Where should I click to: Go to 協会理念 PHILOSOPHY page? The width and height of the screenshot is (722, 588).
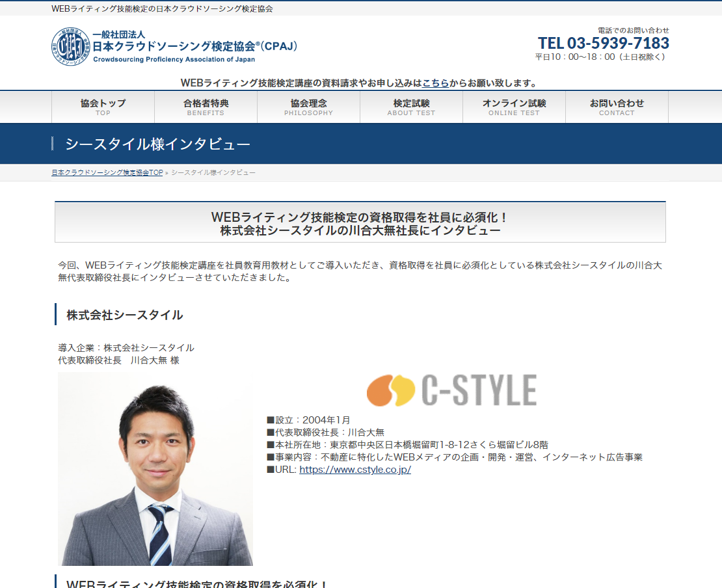tap(308, 107)
